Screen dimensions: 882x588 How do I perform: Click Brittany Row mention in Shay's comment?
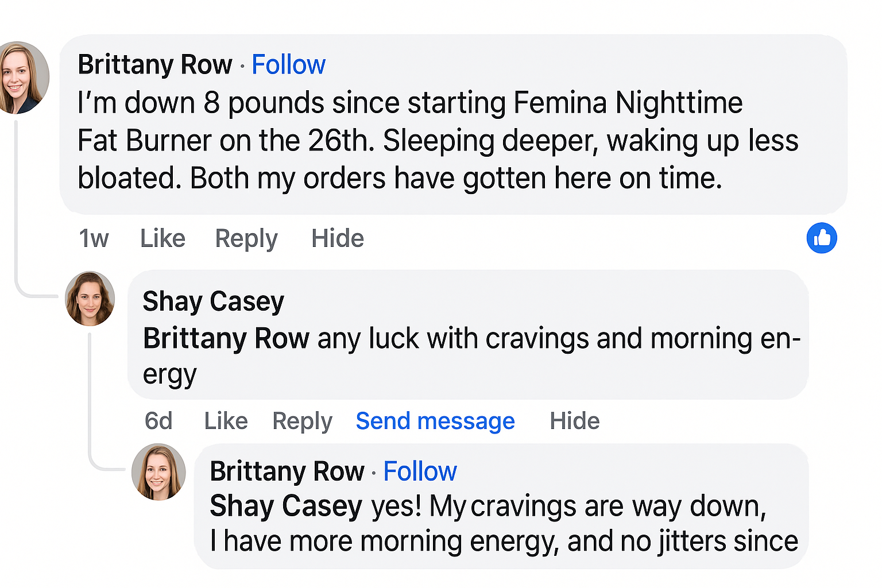point(226,338)
